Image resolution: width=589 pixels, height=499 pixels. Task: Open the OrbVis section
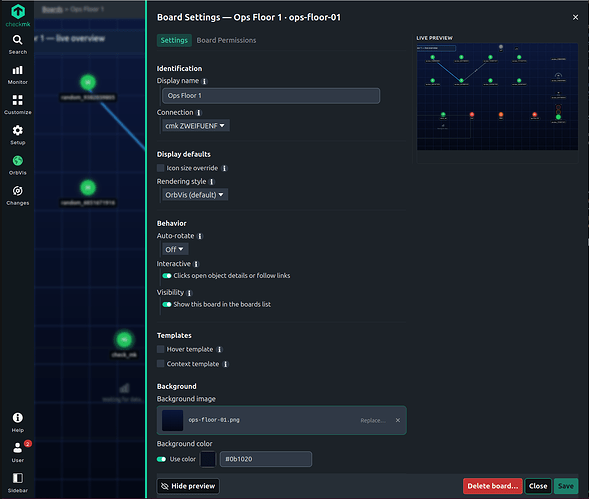[18, 165]
